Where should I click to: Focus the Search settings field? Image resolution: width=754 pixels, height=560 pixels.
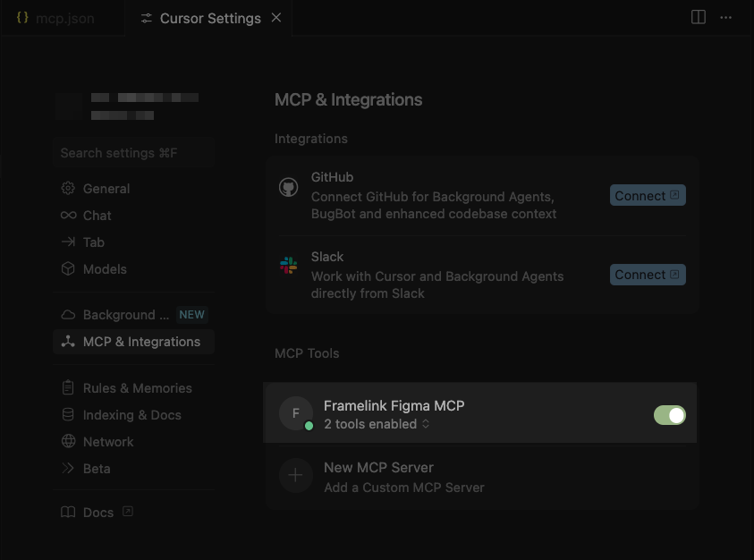(132, 153)
